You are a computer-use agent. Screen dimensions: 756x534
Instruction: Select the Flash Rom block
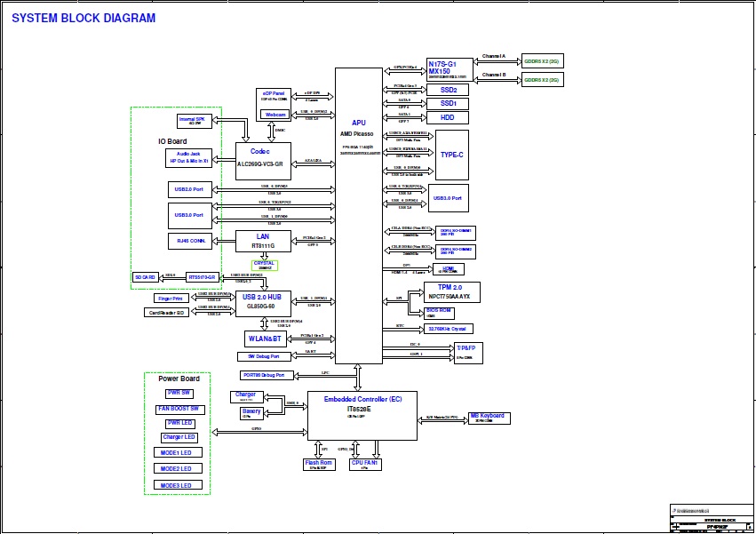(x=319, y=465)
